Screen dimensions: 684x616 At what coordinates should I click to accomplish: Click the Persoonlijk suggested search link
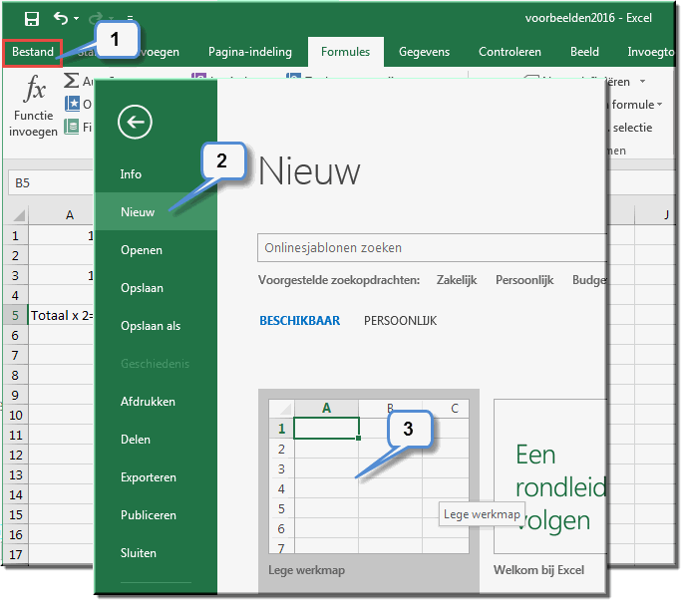[x=524, y=280]
